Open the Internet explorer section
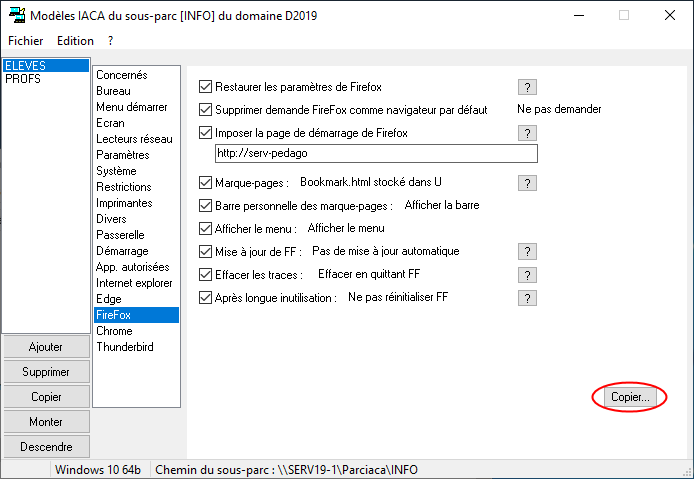 (x=136, y=282)
